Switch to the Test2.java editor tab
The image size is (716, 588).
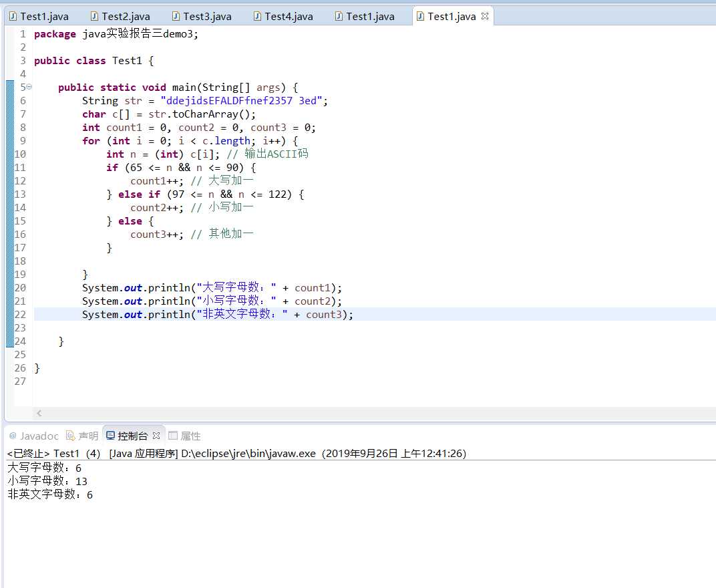[120, 17]
